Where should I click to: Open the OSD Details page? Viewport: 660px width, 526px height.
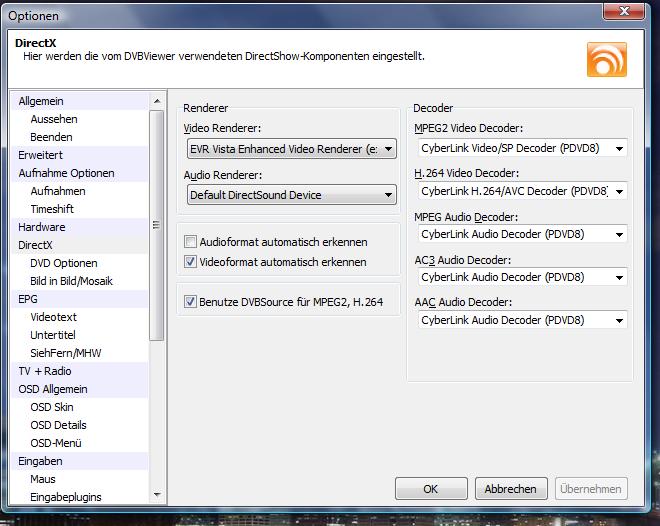click(x=59, y=425)
